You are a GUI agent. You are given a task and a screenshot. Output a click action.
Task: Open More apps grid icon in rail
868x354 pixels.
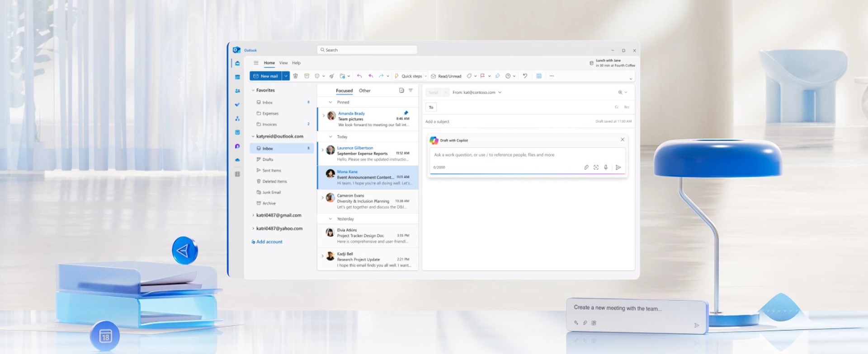pos(237,174)
